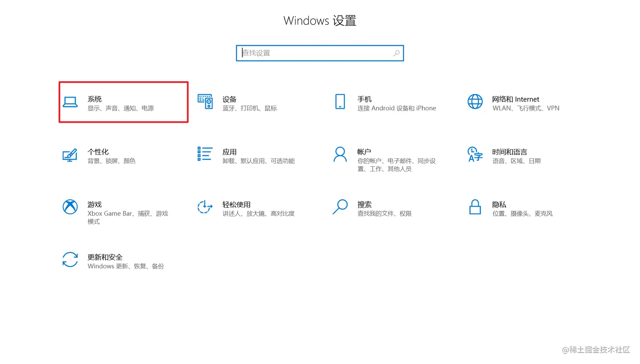Click 语音、区域、日期 description
Image resolution: width=640 pixels, height=364 pixels.
coord(516,161)
